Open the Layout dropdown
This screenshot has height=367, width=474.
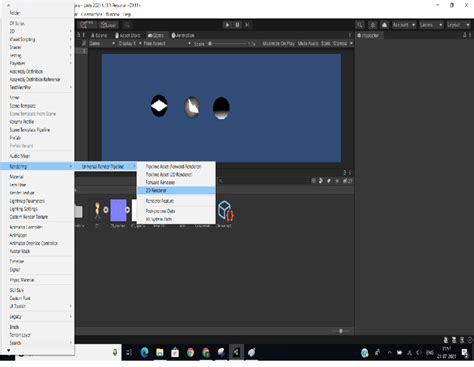coord(458,25)
